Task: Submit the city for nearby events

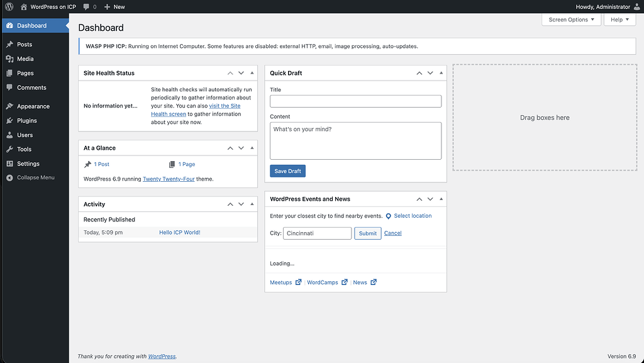Action: coord(367,233)
